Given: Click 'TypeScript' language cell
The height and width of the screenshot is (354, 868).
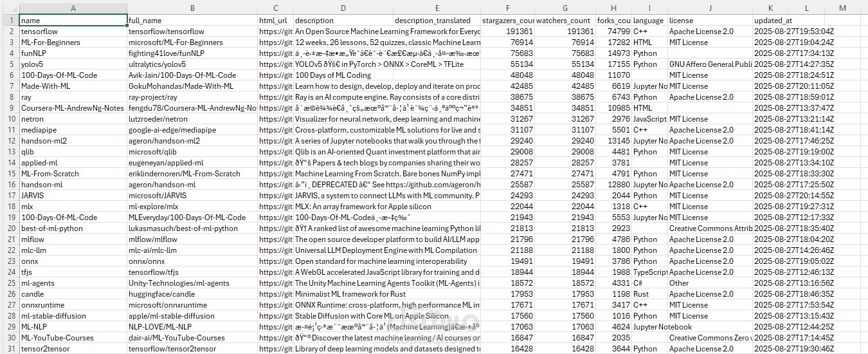Looking at the screenshot, I should click(650, 272).
